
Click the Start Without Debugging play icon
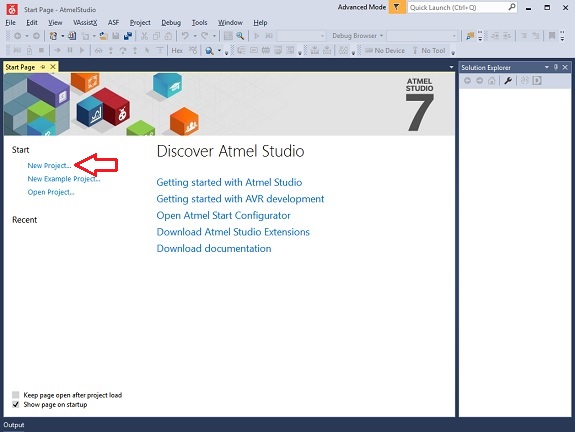(257, 36)
